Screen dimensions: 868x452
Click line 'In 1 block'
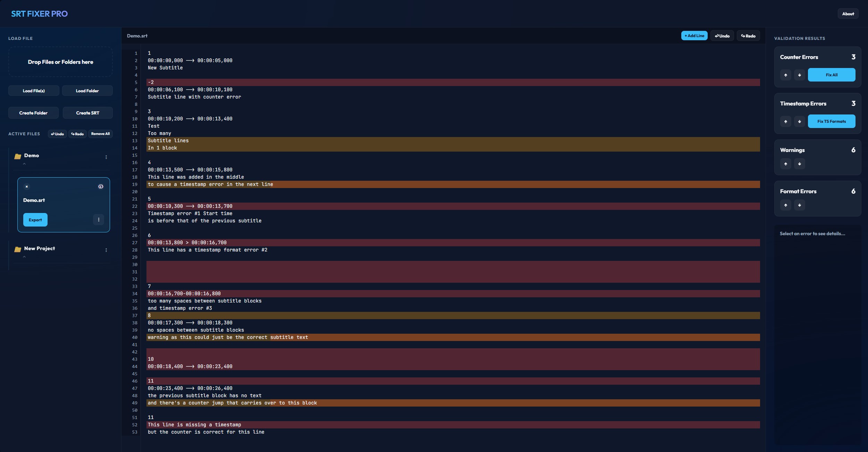(453, 148)
